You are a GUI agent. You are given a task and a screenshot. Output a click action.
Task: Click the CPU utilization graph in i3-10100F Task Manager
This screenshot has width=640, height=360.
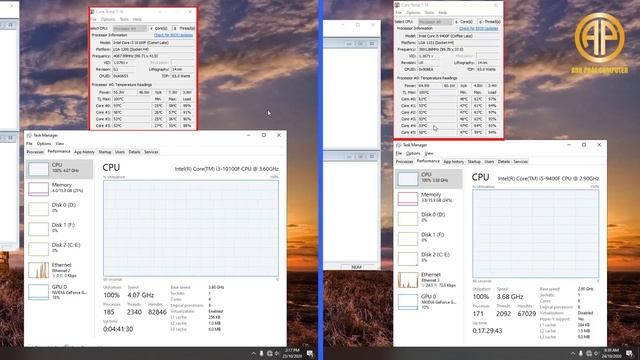(191, 228)
